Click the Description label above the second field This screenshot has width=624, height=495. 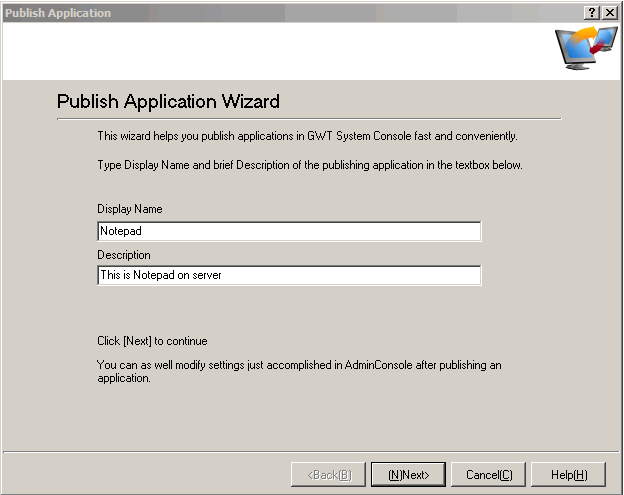(x=123, y=255)
